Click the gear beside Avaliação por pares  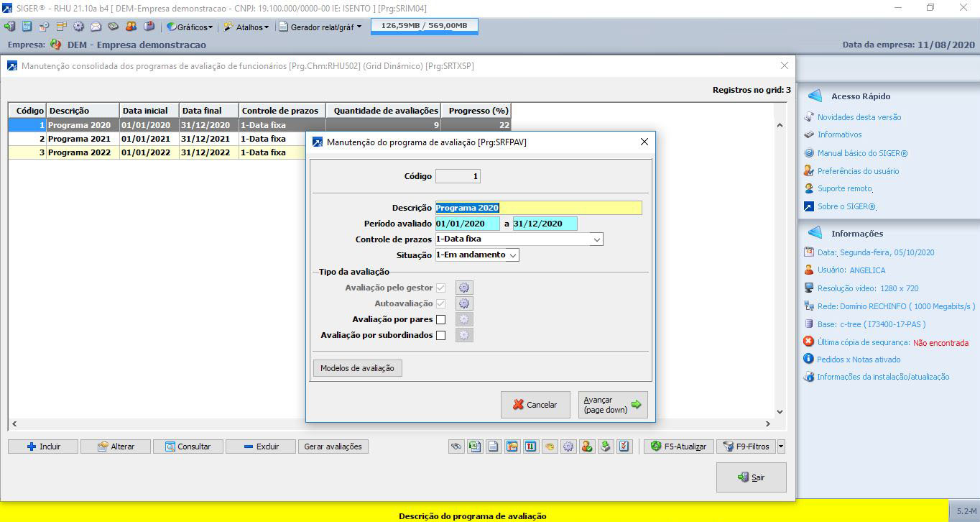[x=464, y=319]
